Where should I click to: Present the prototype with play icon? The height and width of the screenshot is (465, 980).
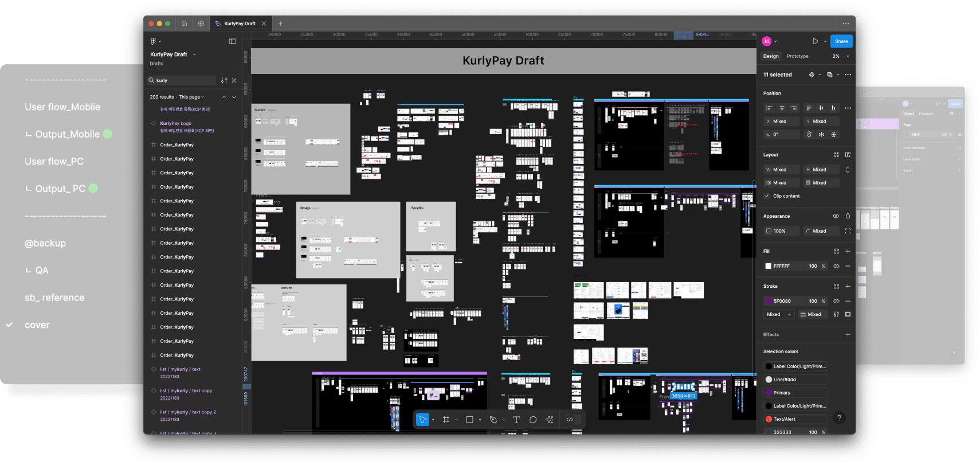click(815, 41)
